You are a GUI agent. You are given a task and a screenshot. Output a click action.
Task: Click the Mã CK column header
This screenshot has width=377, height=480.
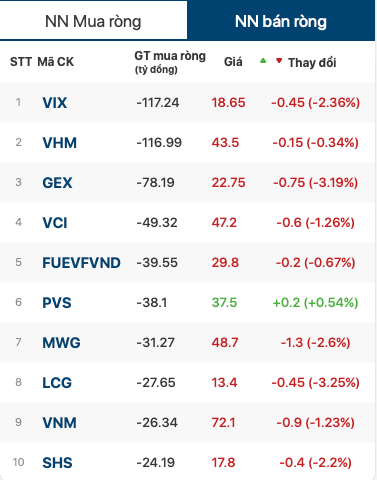pos(56,62)
